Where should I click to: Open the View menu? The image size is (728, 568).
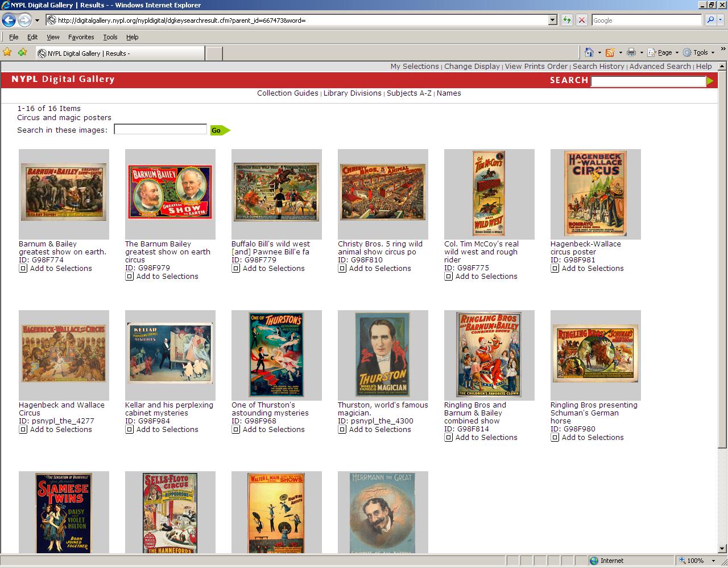click(x=53, y=37)
